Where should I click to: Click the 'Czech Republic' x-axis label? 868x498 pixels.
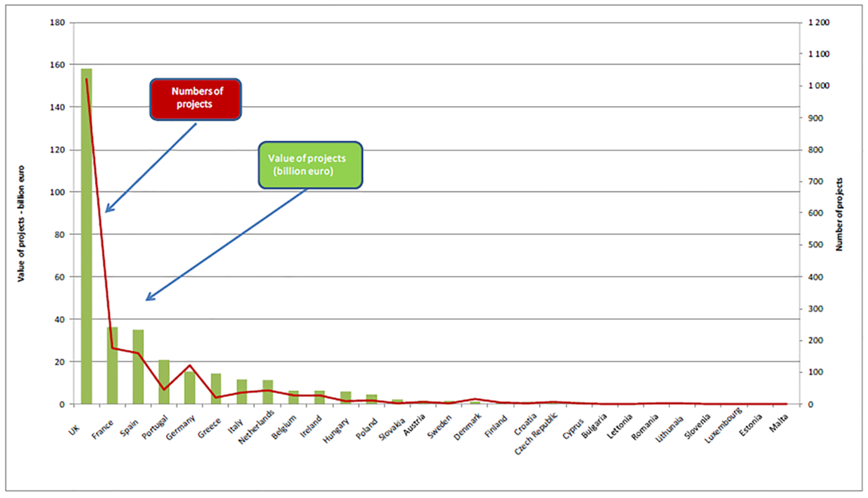click(x=536, y=434)
